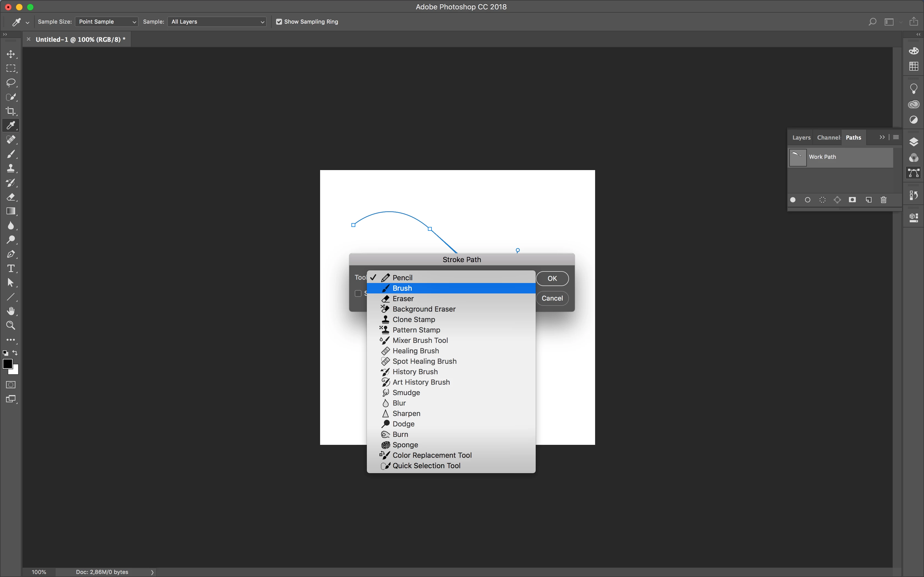Select the Move tool
Viewport: 924px width, 577px height.
click(11, 54)
